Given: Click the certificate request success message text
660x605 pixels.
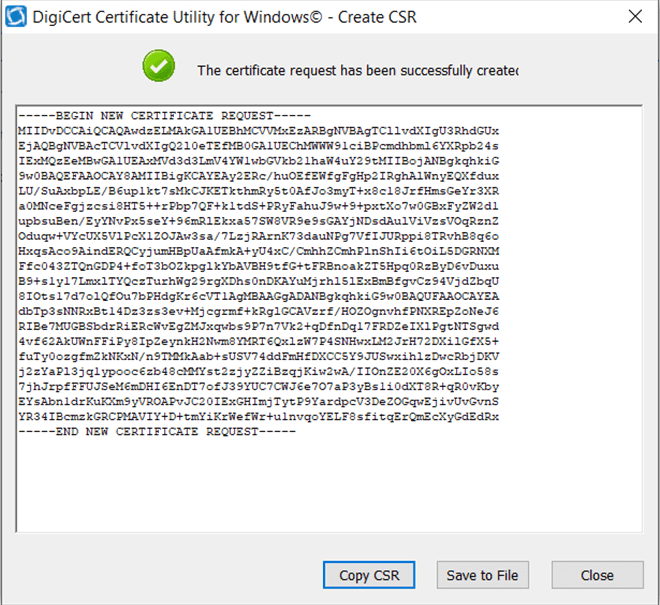Looking at the screenshot, I should click(358, 70).
